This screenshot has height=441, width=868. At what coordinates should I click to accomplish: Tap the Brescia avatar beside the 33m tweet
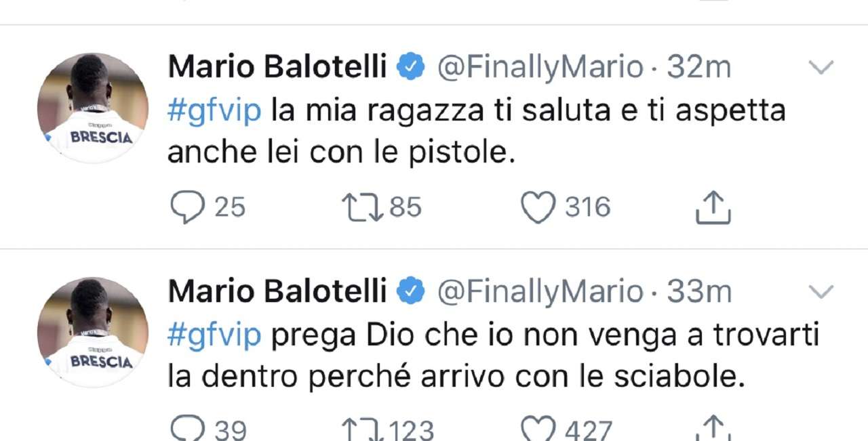93,332
